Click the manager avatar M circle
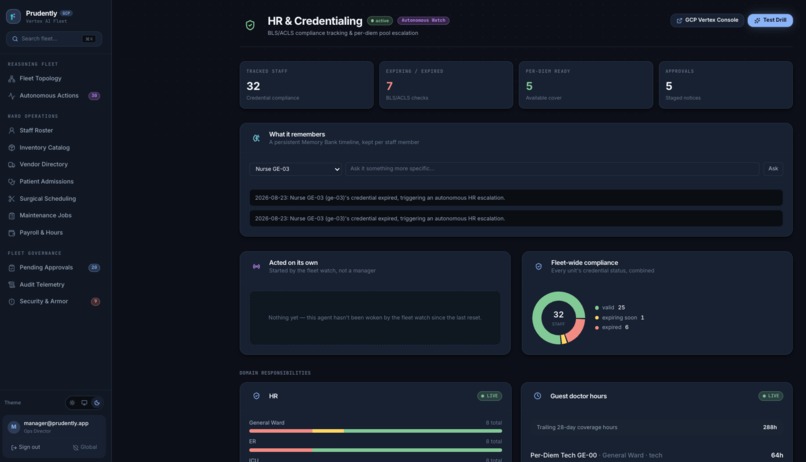The height and width of the screenshot is (462, 806). click(x=13, y=427)
